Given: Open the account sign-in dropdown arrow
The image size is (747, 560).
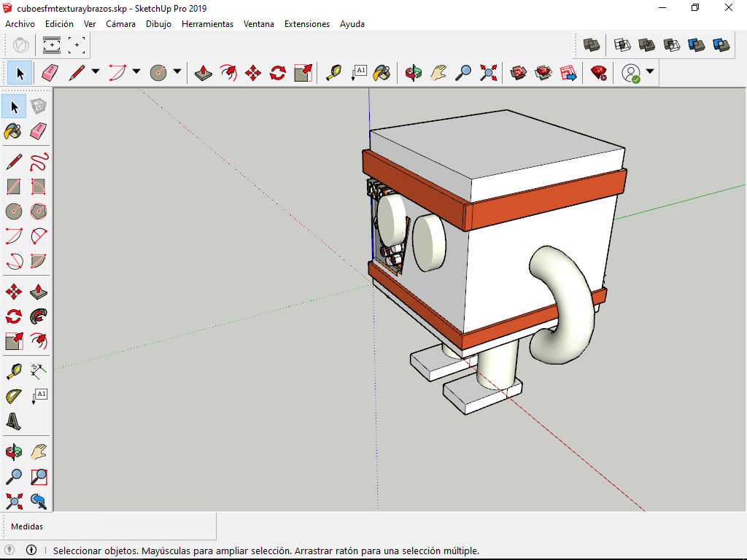Looking at the screenshot, I should (649, 72).
